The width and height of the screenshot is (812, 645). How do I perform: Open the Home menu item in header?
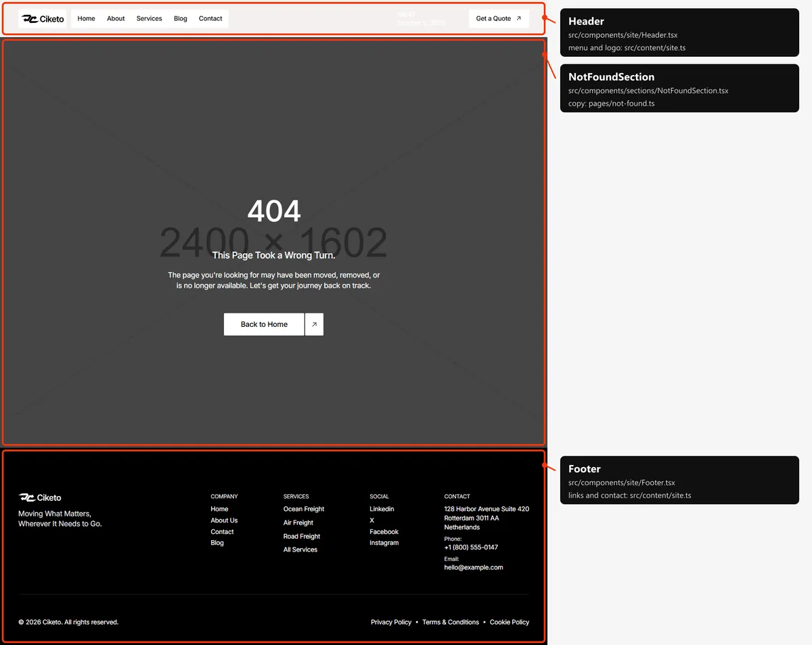pyautogui.click(x=86, y=19)
